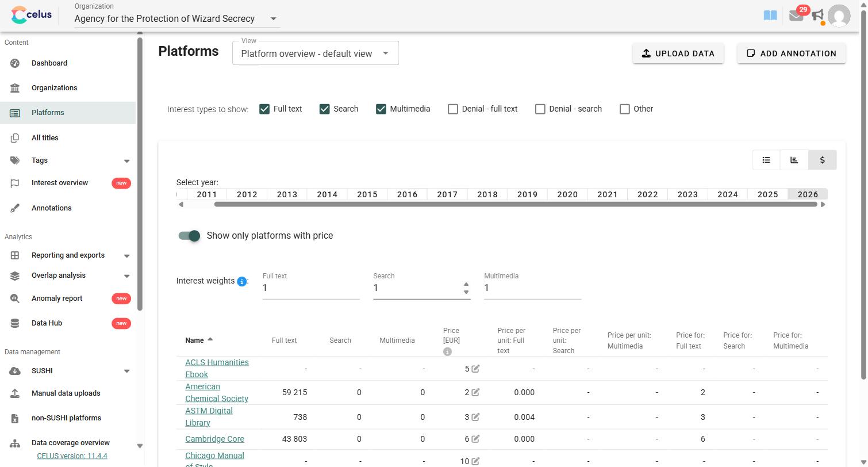Screen dimensions: 868x467
Task: Expand the Overlap analysis menu
Action: (127, 276)
